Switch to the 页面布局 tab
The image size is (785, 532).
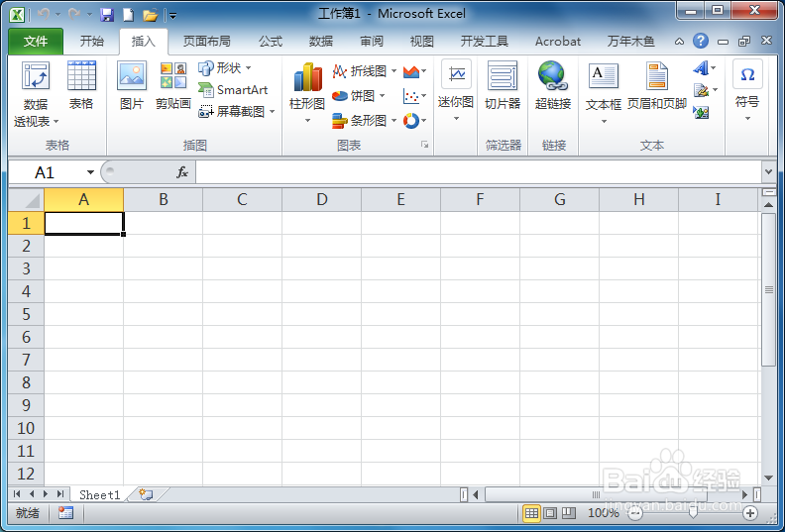[207, 41]
